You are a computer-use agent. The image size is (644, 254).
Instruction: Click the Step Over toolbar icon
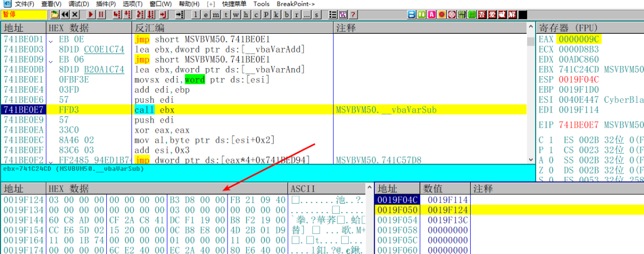tap(127, 14)
